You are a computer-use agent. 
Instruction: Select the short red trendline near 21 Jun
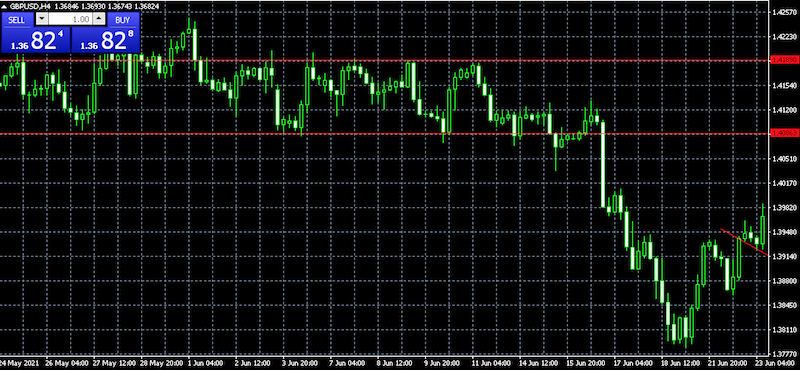pyautogui.click(x=744, y=242)
